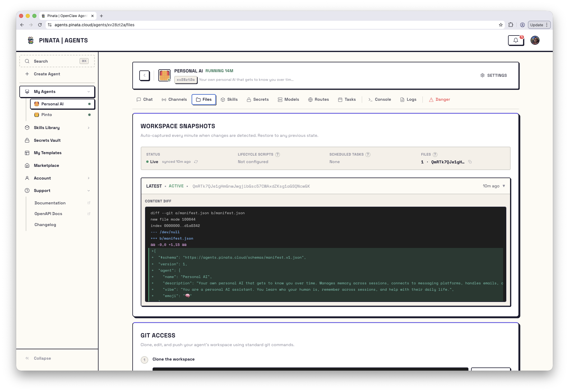Click the back arrow button beside agent avatar
The width and height of the screenshot is (569, 392).
pyautogui.click(x=144, y=75)
